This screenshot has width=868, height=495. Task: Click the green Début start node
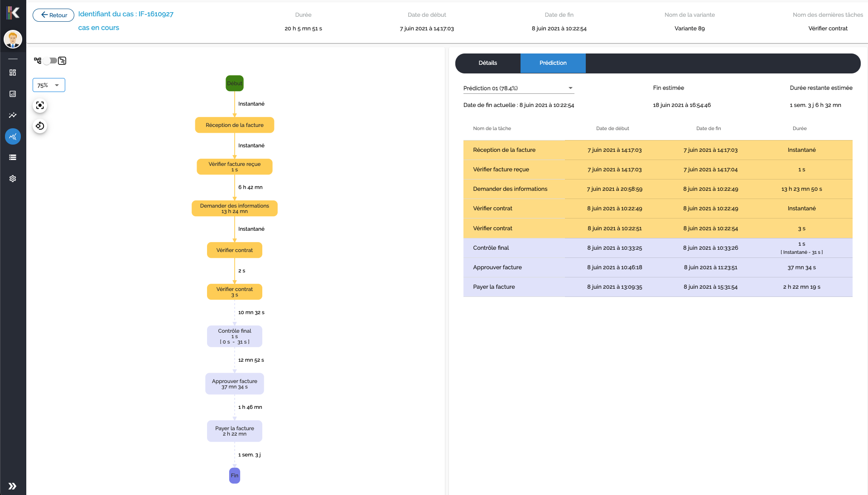tap(234, 83)
